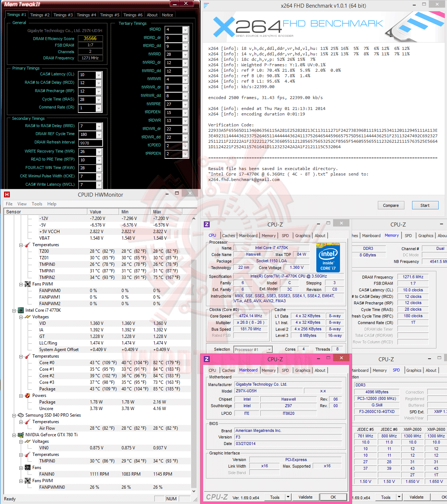
Task: Open the File menu in HWMonitor
Action: (x=9, y=204)
